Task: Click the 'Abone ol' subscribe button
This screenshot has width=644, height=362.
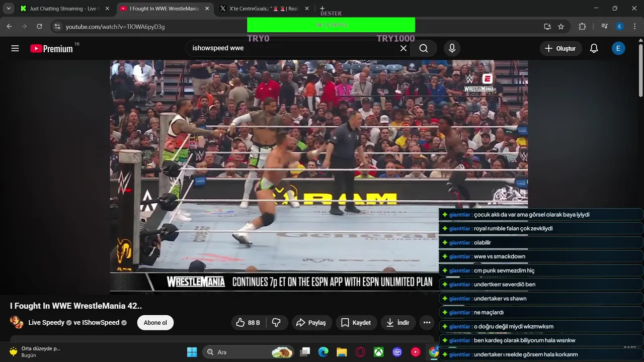Action: click(155, 323)
